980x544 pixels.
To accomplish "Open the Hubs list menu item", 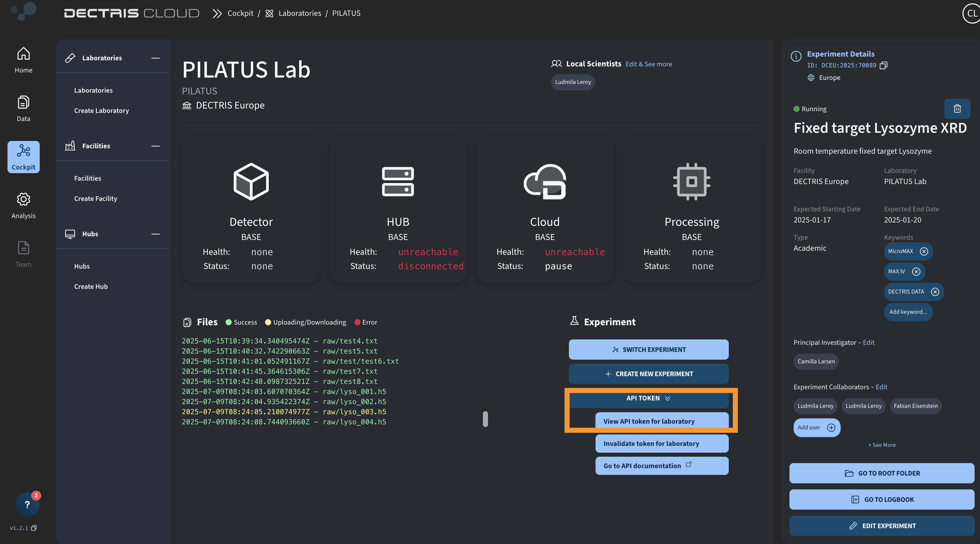I will click(82, 266).
